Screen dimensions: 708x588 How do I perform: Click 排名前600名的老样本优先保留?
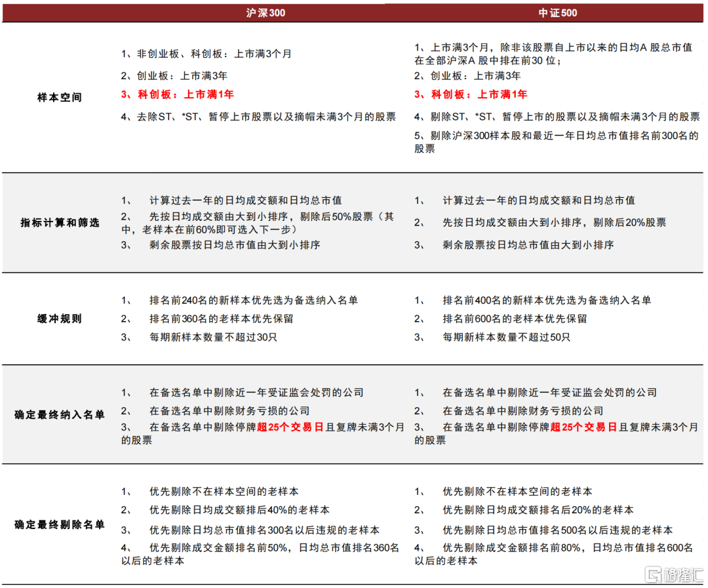click(501, 319)
